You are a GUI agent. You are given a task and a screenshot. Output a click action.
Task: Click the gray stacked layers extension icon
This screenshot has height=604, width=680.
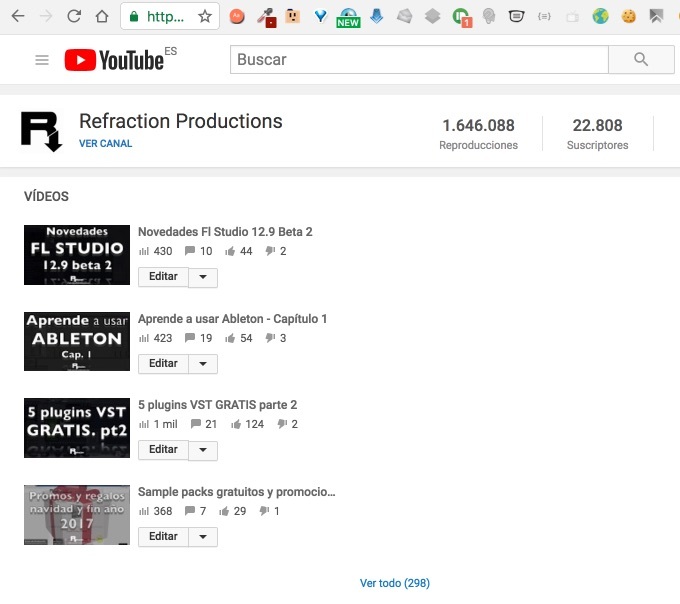click(x=432, y=16)
